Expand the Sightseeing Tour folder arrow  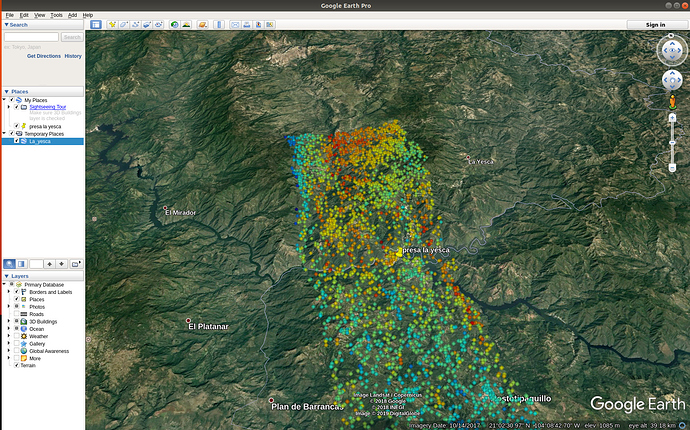pyautogui.click(x=9, y=107)
